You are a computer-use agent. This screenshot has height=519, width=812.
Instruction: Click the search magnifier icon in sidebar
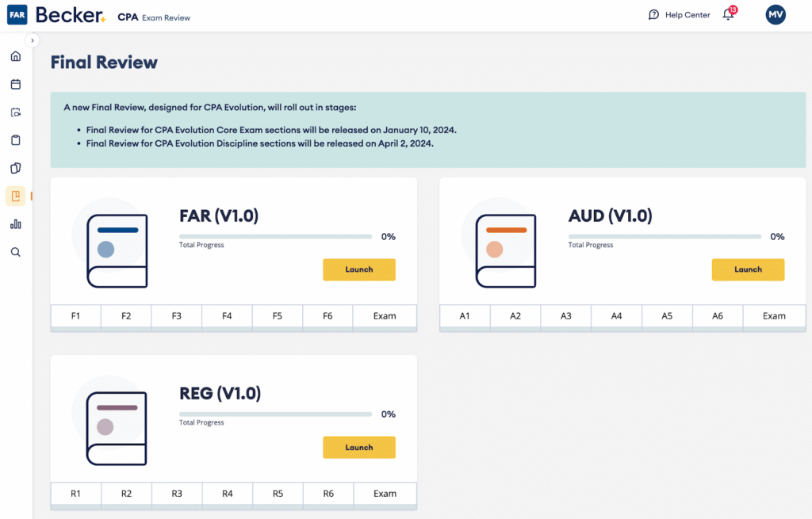click(16, 252)
